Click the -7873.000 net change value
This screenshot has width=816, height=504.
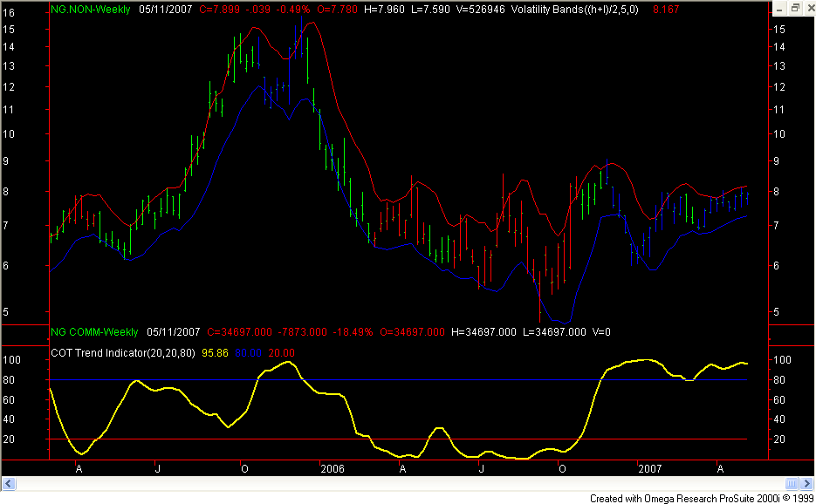(x=302, y=332)
